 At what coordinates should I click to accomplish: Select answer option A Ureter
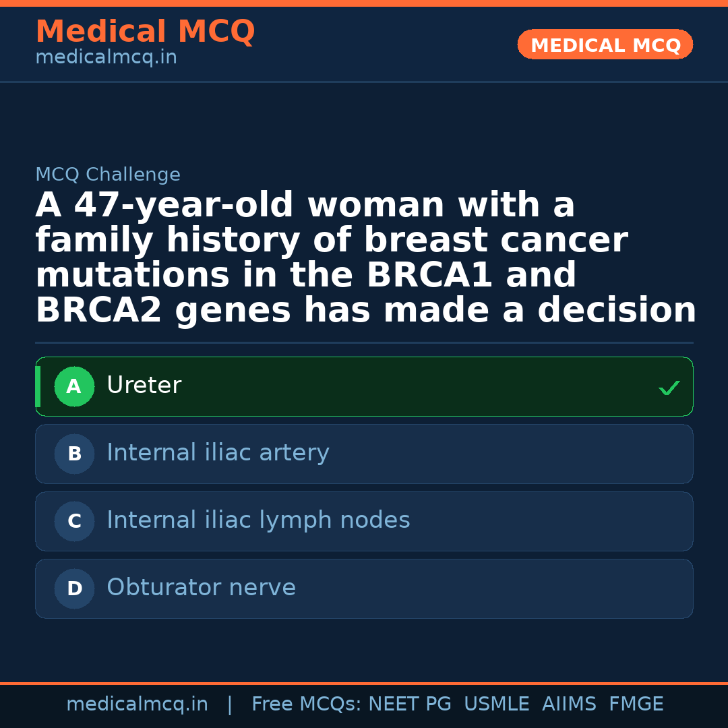[364, 386]
